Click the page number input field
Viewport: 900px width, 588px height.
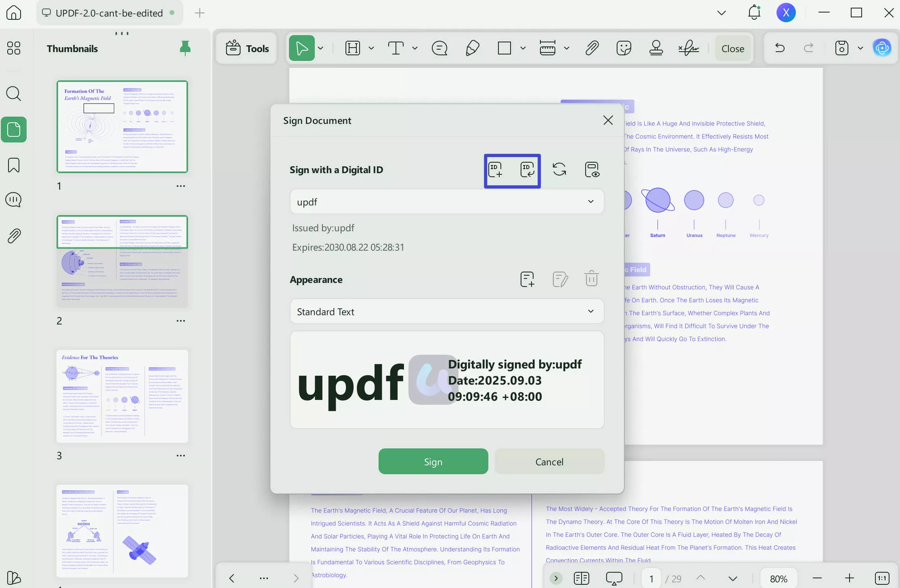point(651,578)
